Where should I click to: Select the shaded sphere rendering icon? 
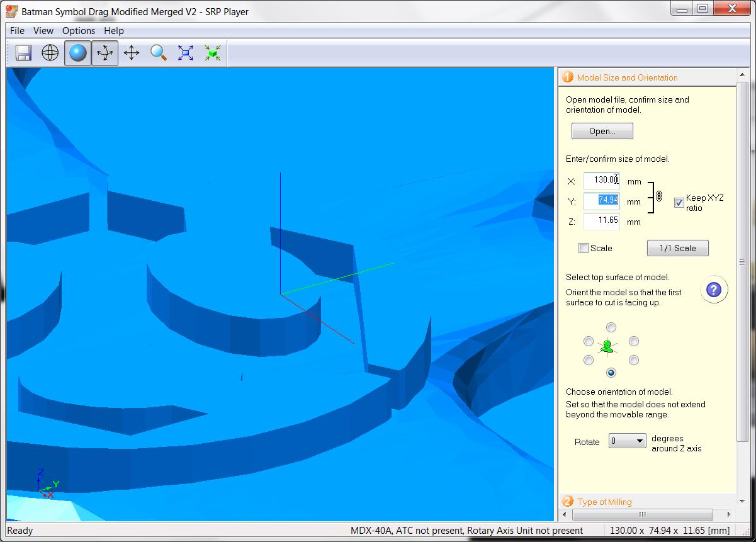point(77,53)
